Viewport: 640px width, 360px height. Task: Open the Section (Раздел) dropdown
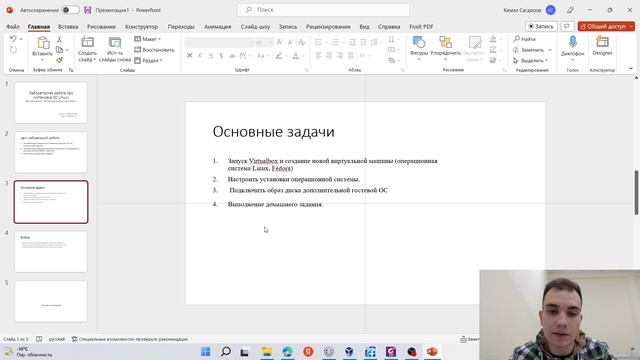click(149, 60)
